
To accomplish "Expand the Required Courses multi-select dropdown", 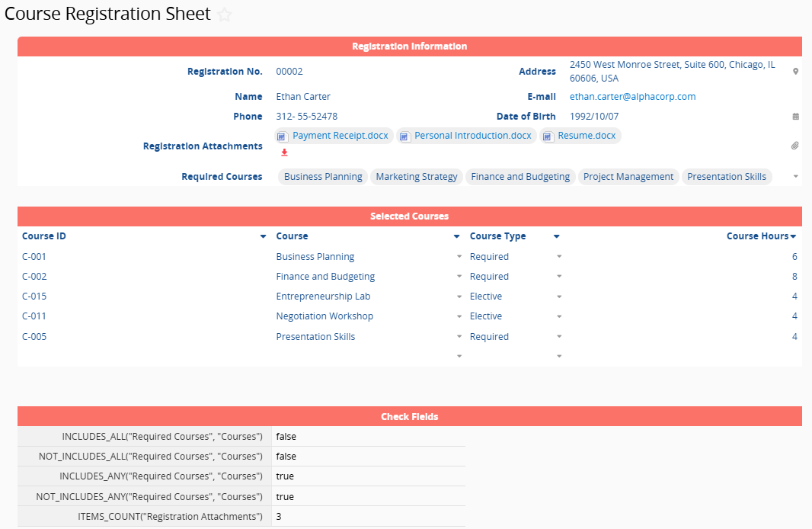I will click(795, 177).
